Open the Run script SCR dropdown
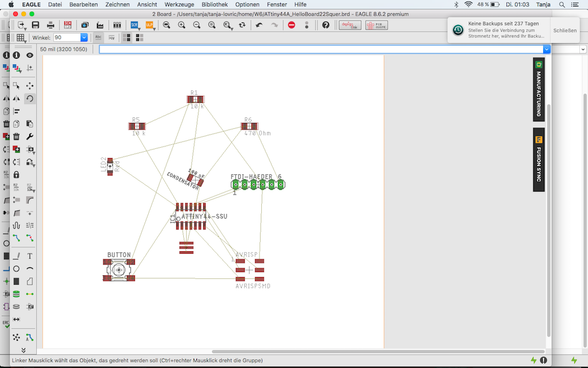This screenshot has height=368, width=588. (x=135, y=25)
